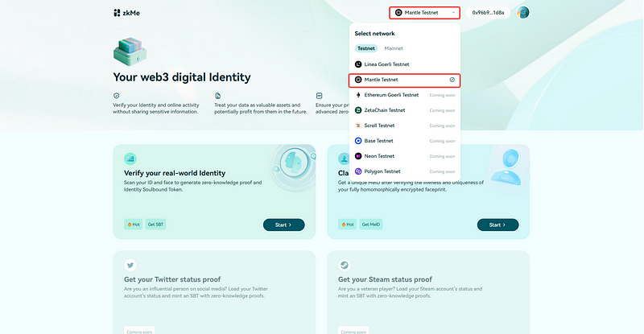Click 'Verify your real-world Identity' heading
This screenshot has width=644, height=334.
[175, 173]
